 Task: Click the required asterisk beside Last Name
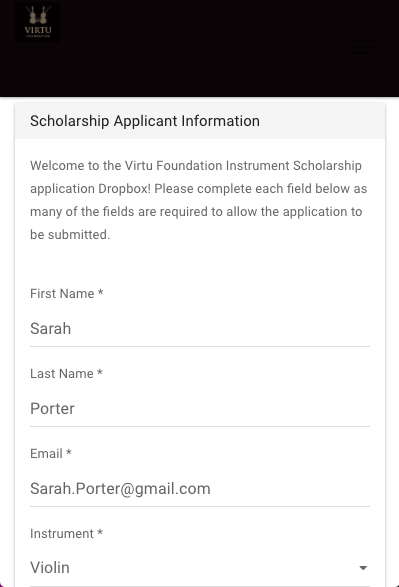coord(100,372)
